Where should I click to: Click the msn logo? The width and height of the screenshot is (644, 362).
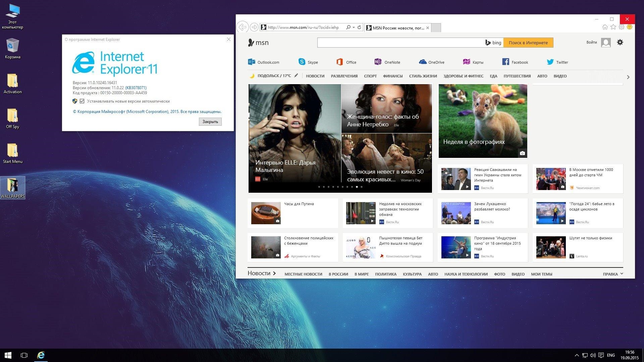click(x=258, y=43)
